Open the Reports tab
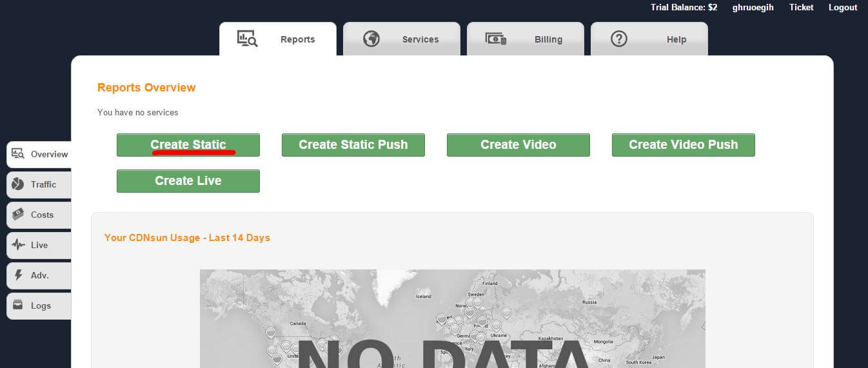Image resolution: width=868 pixels, height=368 pixels. pyautogui.click(x=278, y=39)
